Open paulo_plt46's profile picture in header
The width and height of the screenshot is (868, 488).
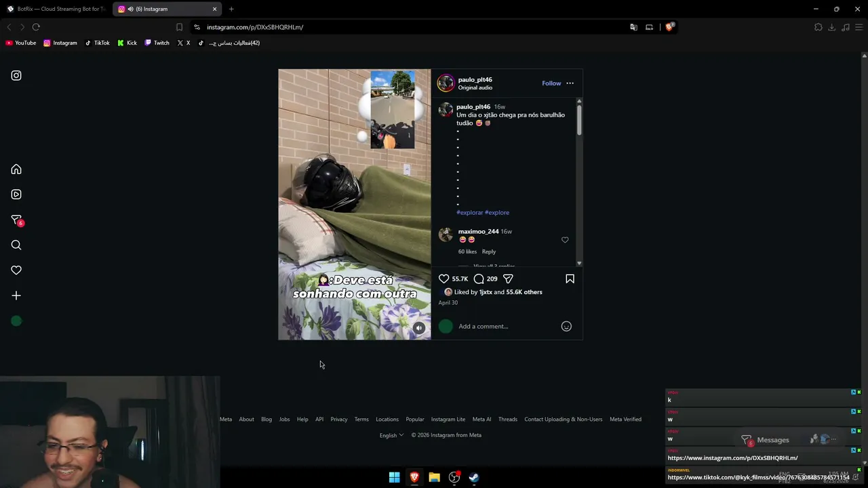446,83
